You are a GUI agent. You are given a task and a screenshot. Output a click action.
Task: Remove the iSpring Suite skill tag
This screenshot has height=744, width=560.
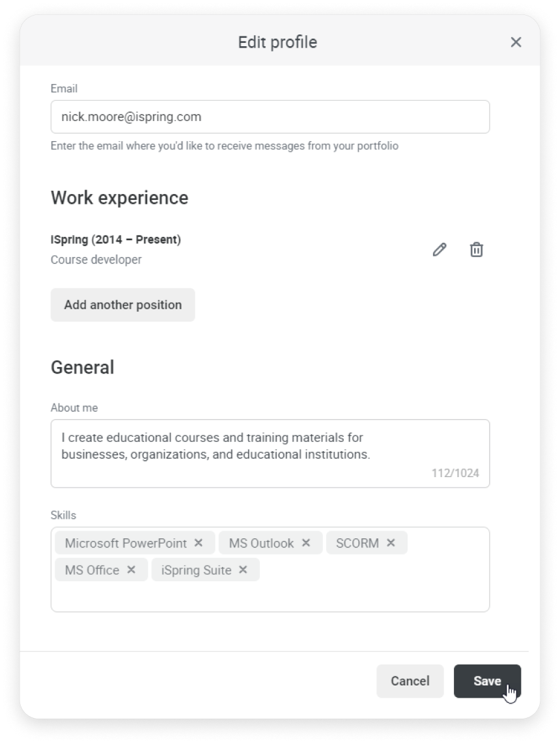pyautogui.click(x=243, y=570)
